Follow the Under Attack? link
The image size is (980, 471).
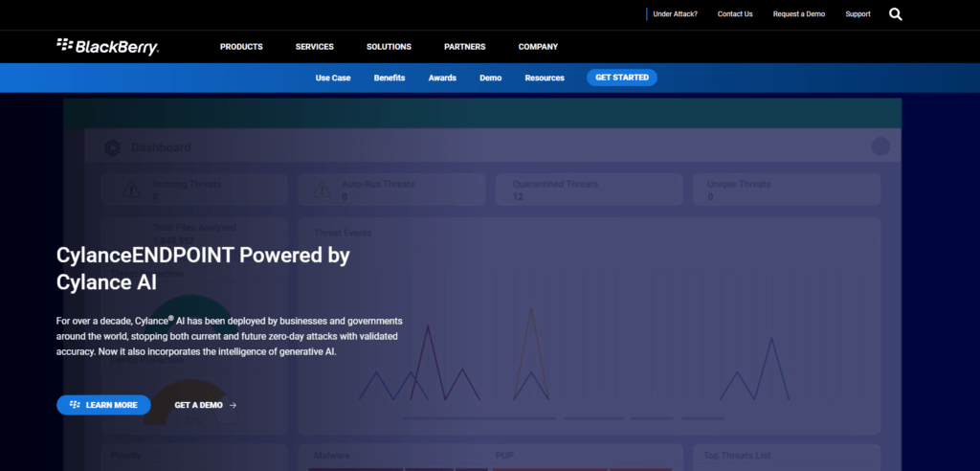point(675,14)
